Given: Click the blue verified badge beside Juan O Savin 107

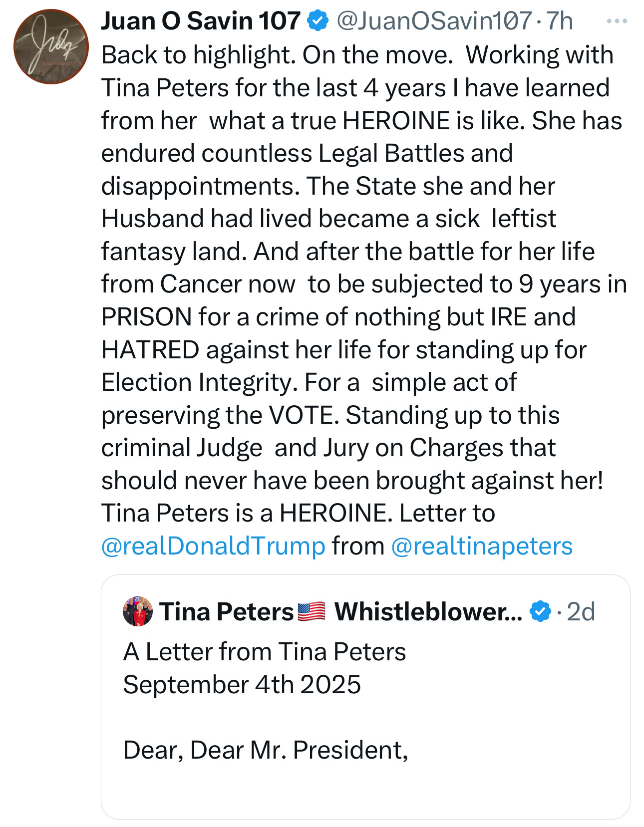Looking at the screenshot, I should coord(318,21).
